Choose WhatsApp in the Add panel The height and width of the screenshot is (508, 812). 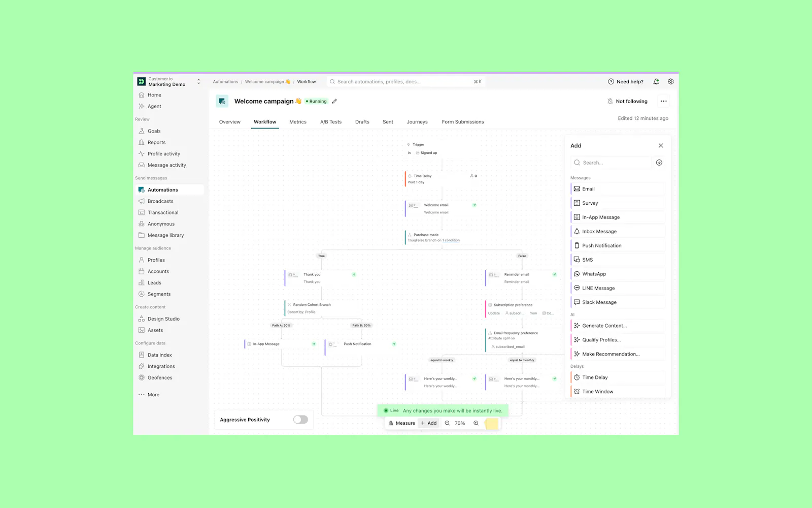coord(618,274)
